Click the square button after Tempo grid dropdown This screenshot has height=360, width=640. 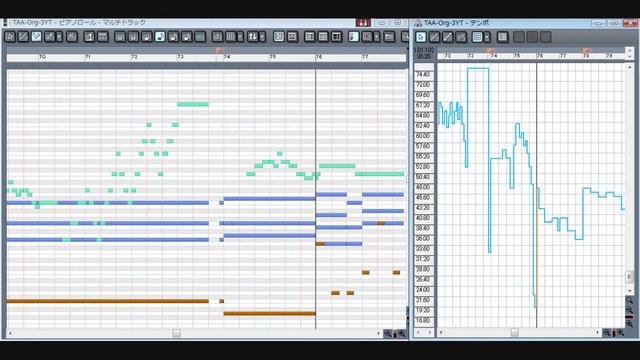tap(502, 37)
